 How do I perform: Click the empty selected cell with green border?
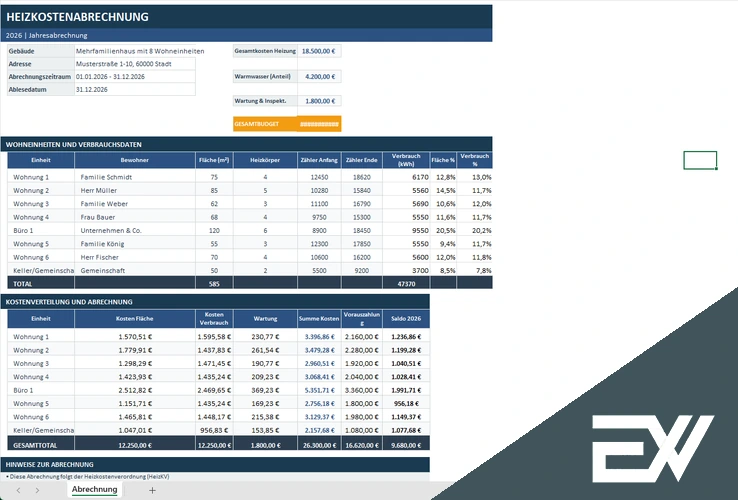(x=700, y=160)
